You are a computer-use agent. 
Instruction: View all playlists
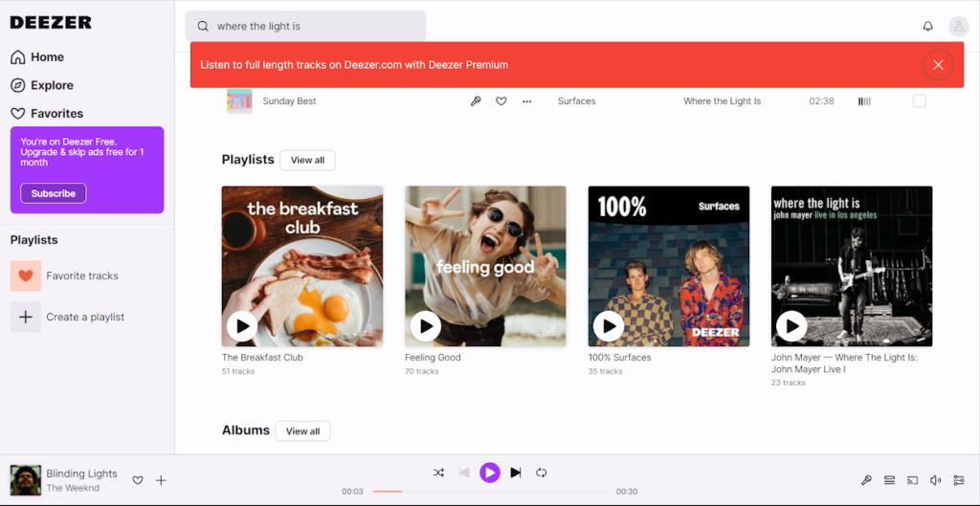tap(307, 160)
